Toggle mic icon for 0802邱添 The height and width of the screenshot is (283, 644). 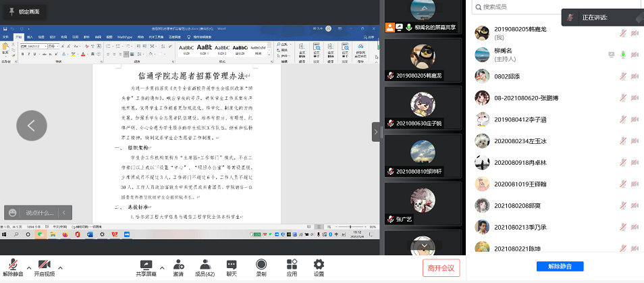[x=624, y=76]
